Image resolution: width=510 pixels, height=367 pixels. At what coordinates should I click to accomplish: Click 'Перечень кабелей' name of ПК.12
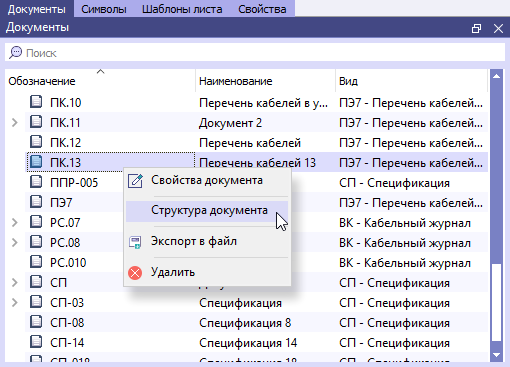click(x=250, y=143)
